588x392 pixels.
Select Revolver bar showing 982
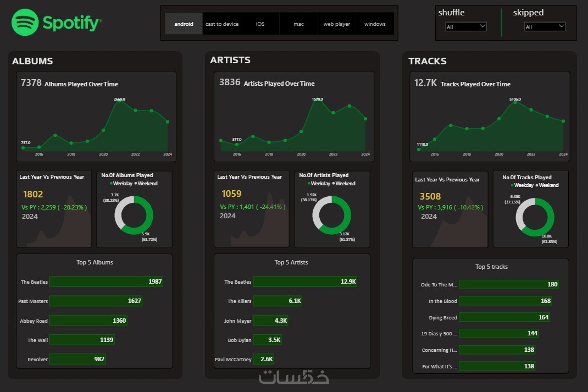point(77,359)
